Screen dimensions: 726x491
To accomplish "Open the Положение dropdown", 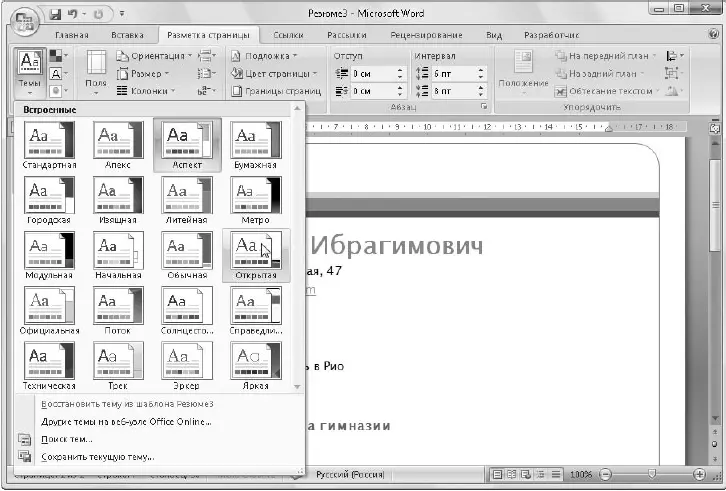I will click(x=523, y=73).
